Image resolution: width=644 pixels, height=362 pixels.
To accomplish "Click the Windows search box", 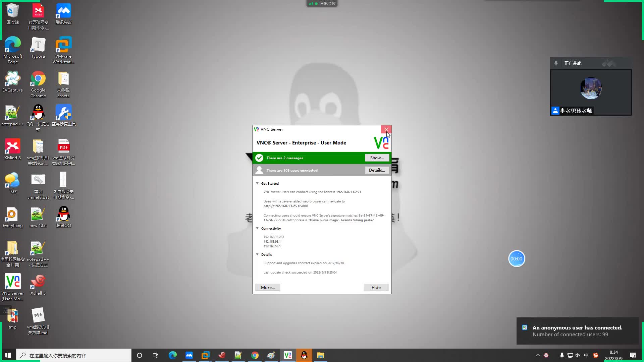I will pos(74,355).
